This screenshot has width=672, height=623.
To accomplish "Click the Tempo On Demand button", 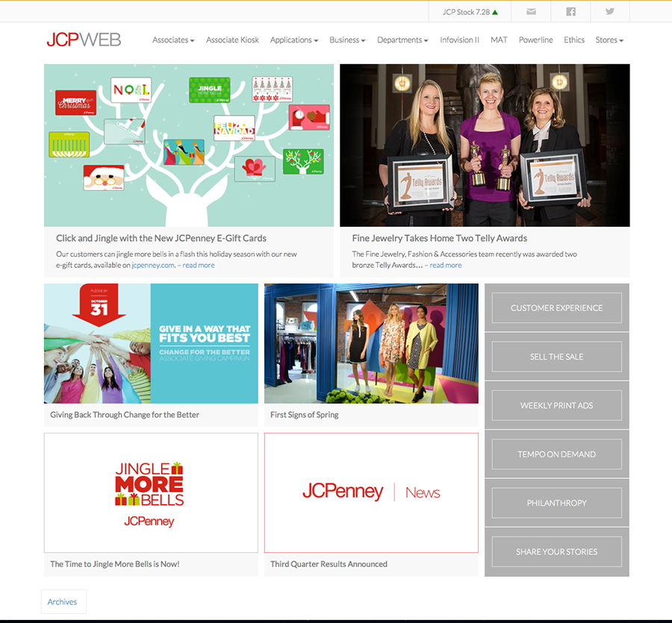I will [x=557, y=454].
